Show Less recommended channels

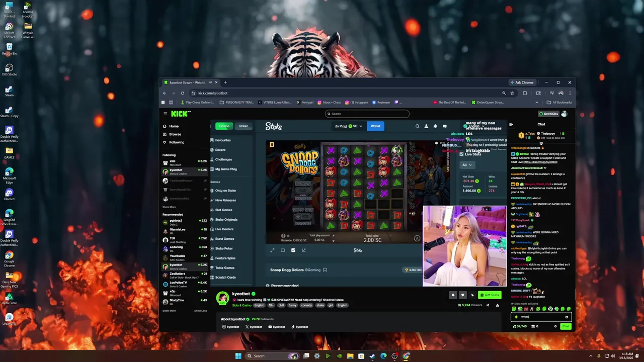coord(200,311)
